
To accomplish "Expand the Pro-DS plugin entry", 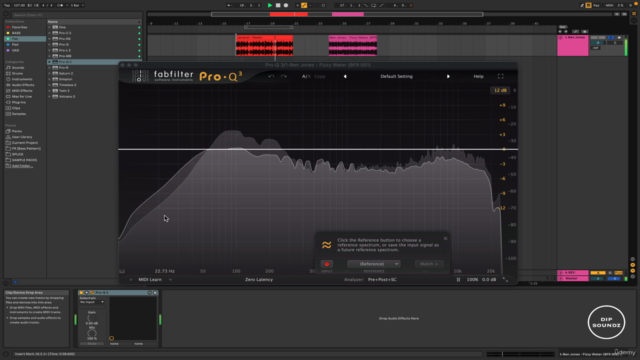I will point(49,39).
